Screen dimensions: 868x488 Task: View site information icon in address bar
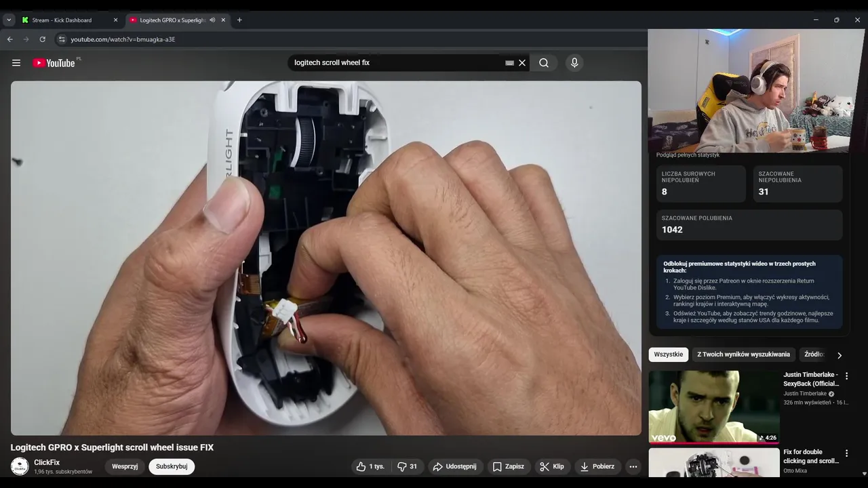tap(62, 39)
